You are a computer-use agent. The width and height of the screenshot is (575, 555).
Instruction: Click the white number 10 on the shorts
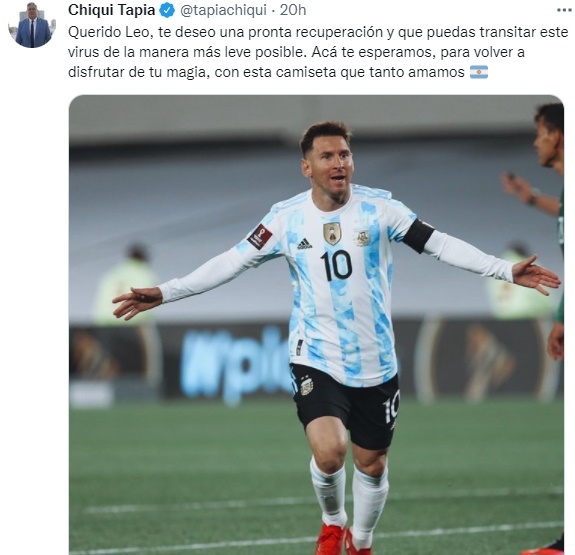tap(391, 407)
